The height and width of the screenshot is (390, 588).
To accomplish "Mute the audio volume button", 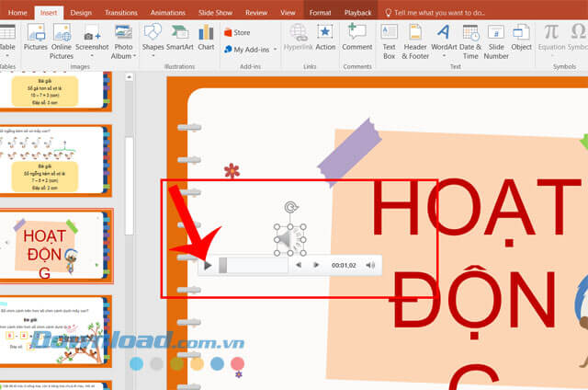I will (370, 266).
